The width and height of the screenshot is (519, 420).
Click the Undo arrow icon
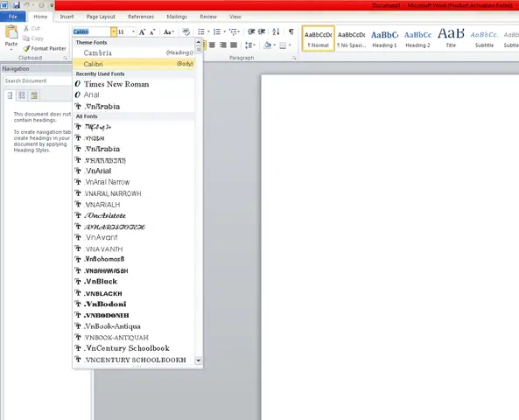coord(27,5)
